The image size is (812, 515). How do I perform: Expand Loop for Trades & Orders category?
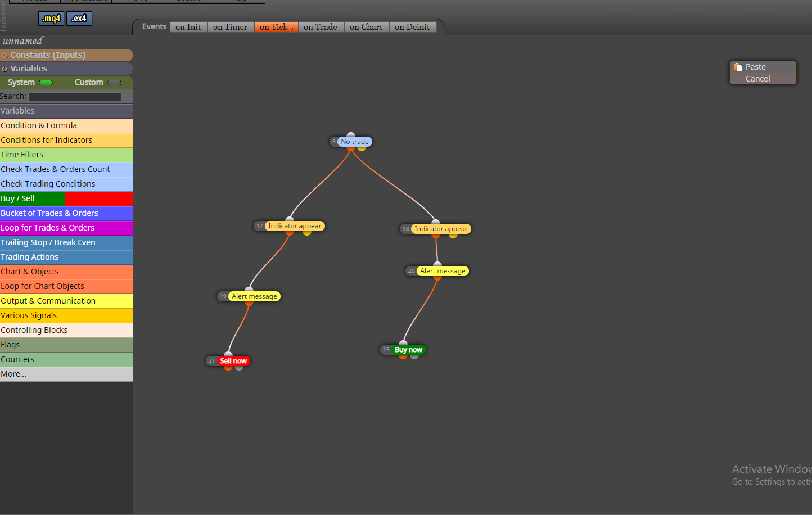[x=66, y=228]
